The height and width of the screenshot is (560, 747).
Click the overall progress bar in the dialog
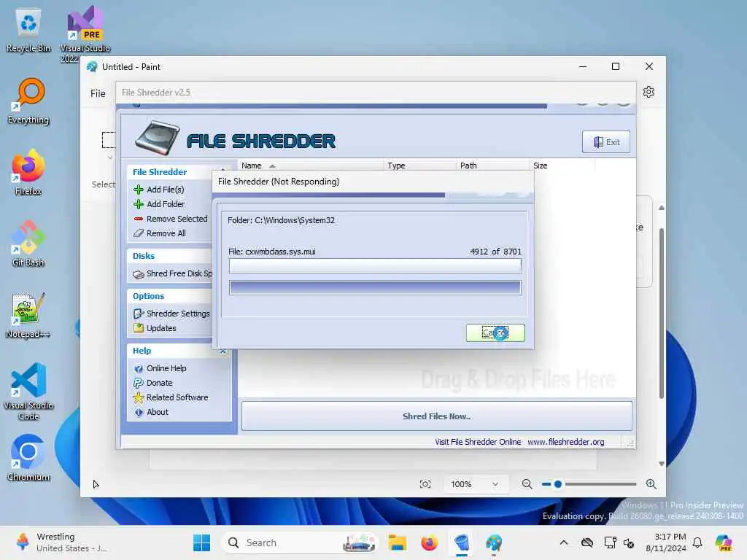pos(375,287)
